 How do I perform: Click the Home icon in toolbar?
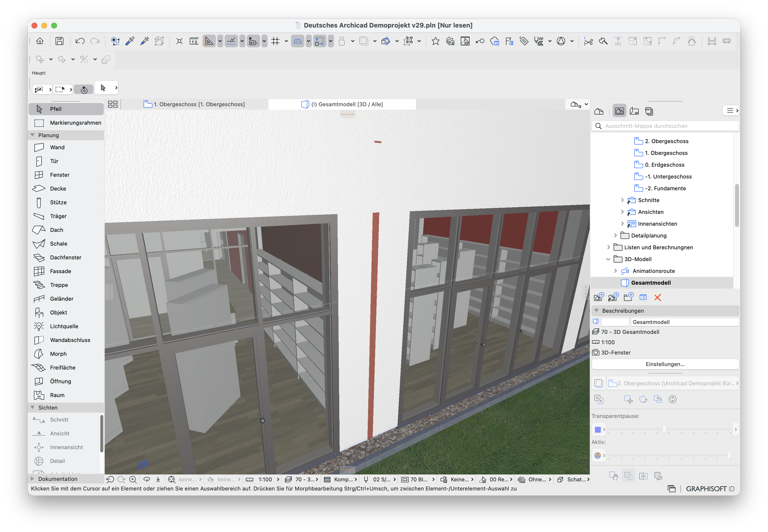pyautogui.click(x=40, y=41)
